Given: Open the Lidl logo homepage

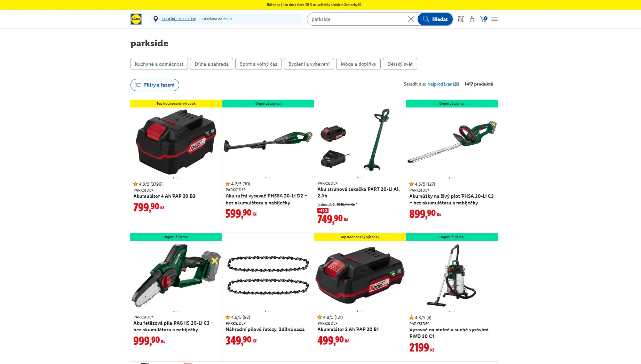Looking at the screenshot, I should 136,19.
